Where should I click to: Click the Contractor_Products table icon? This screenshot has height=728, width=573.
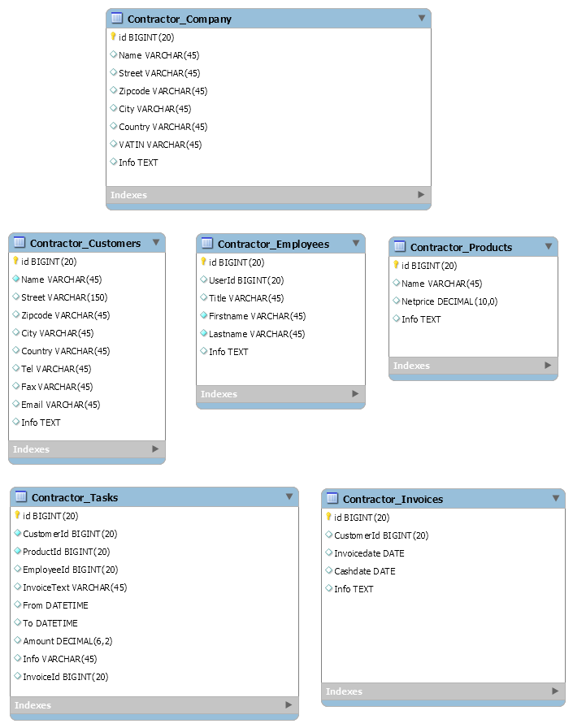400,246
